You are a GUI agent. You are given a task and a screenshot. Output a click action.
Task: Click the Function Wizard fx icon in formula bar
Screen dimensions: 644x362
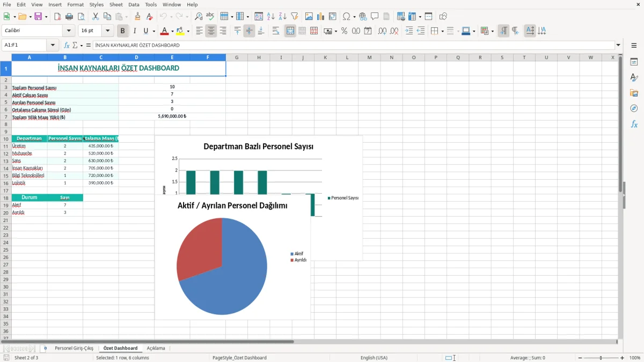pos(67,46)
